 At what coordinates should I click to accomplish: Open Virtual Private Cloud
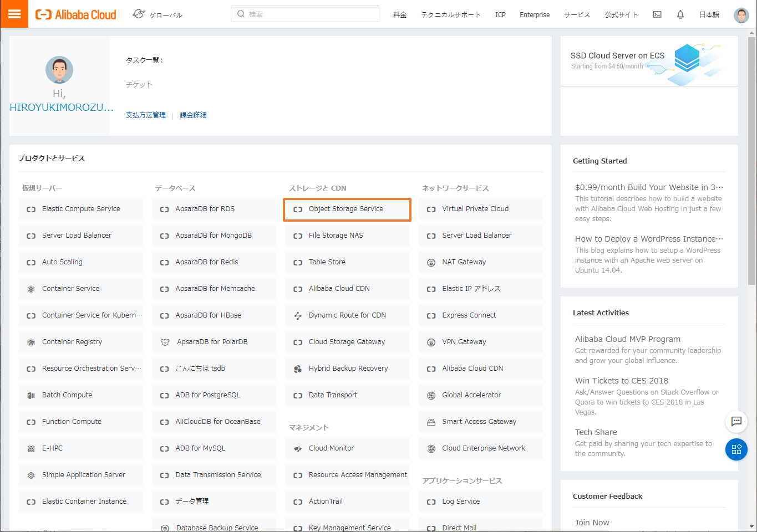(480, 209)
